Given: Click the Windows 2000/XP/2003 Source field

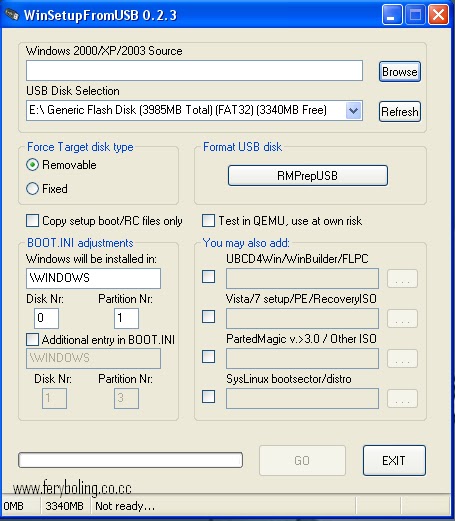Looking at the screenshot, I should point(194,70).
